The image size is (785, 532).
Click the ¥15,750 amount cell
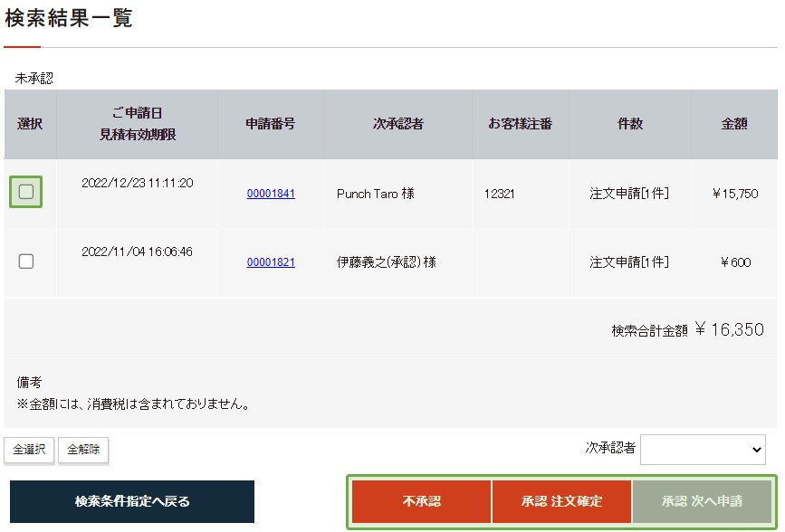pos(735,194)
